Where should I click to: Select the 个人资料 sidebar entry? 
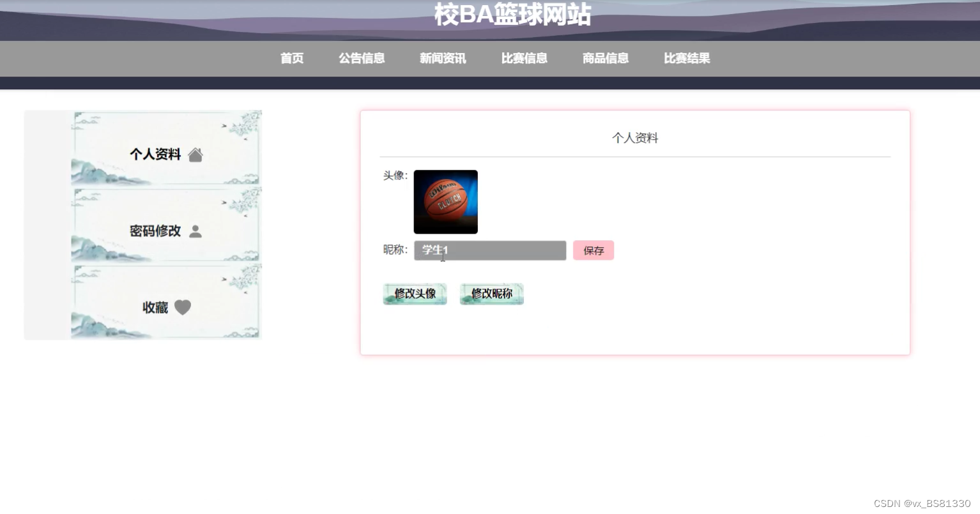165,148
